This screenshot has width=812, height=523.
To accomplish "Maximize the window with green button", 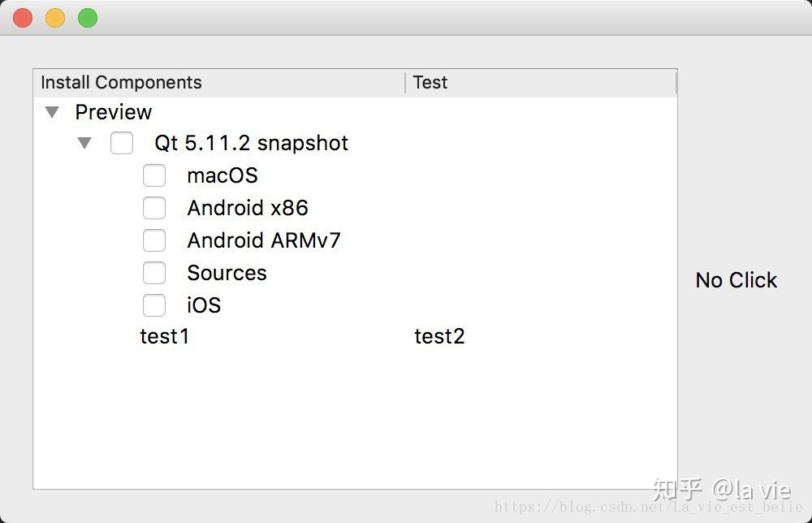I will tap(88, 18).
